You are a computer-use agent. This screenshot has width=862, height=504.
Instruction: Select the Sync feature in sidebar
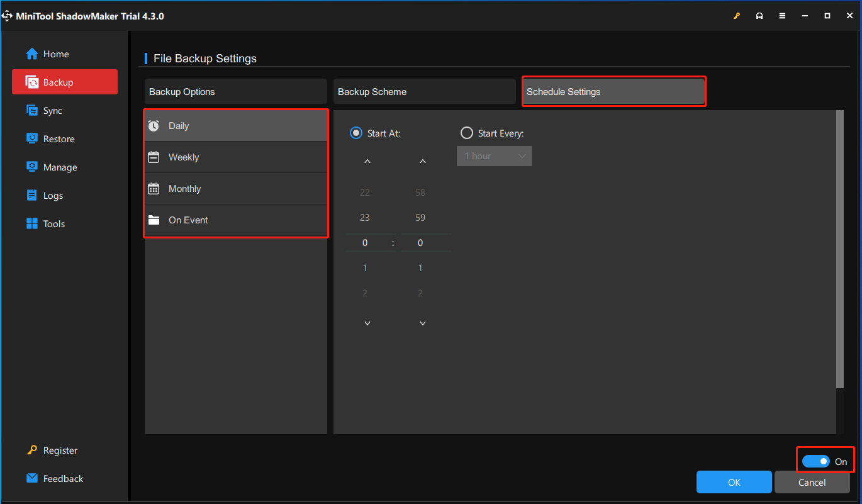click(x=53, y=110)
